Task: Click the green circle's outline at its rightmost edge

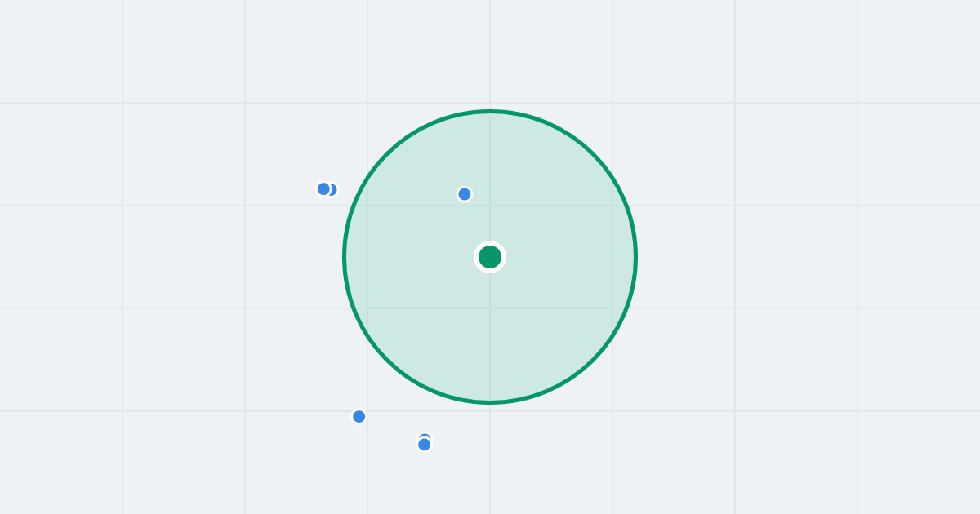Action: click(635, 257)
